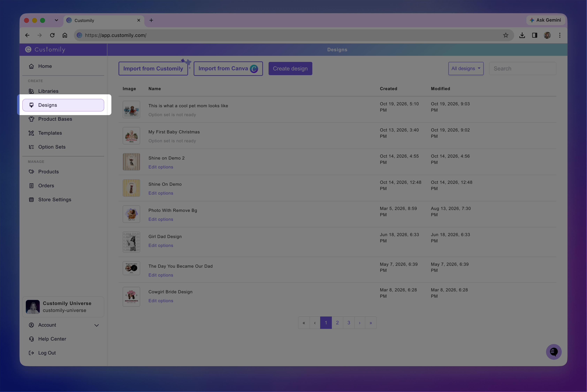Open Ask Gemini in the browser
Image resolution: width=587 pixels, height=392 pixels.
click(x=546, y=20)
